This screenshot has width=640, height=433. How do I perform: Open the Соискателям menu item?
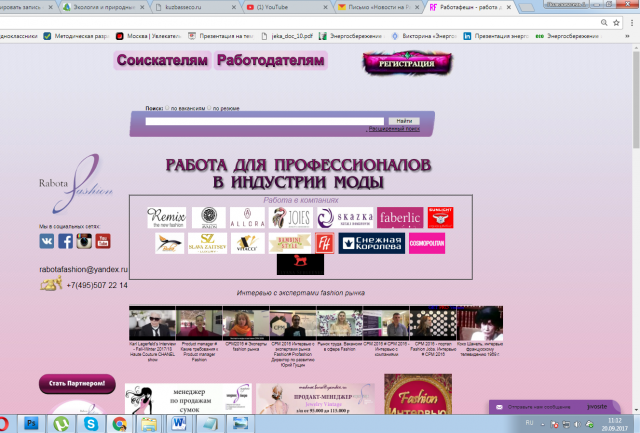click(162, 60)
